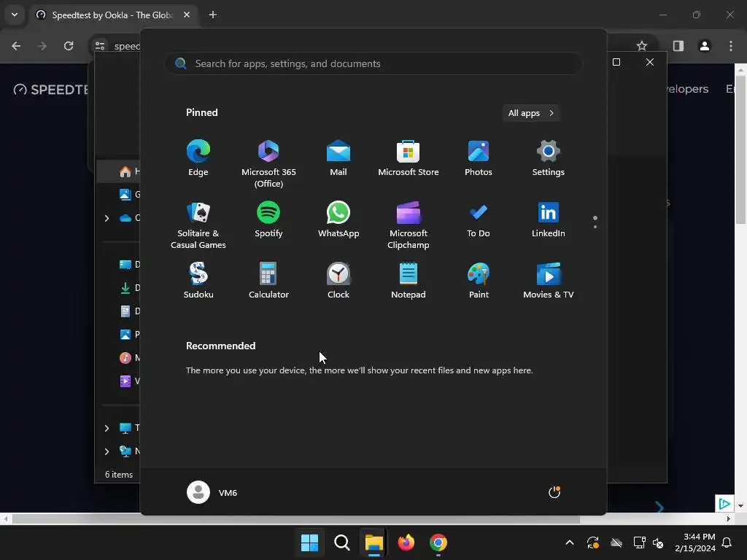Open the notification bell
Screen dimensions: 747x560
click(x=727, y=542)
